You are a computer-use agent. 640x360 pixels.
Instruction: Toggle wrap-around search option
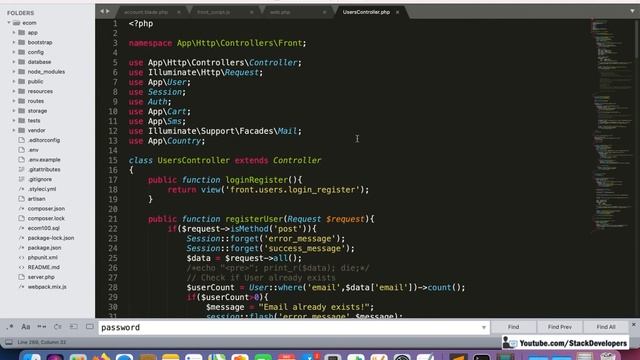tap(58, 327)
